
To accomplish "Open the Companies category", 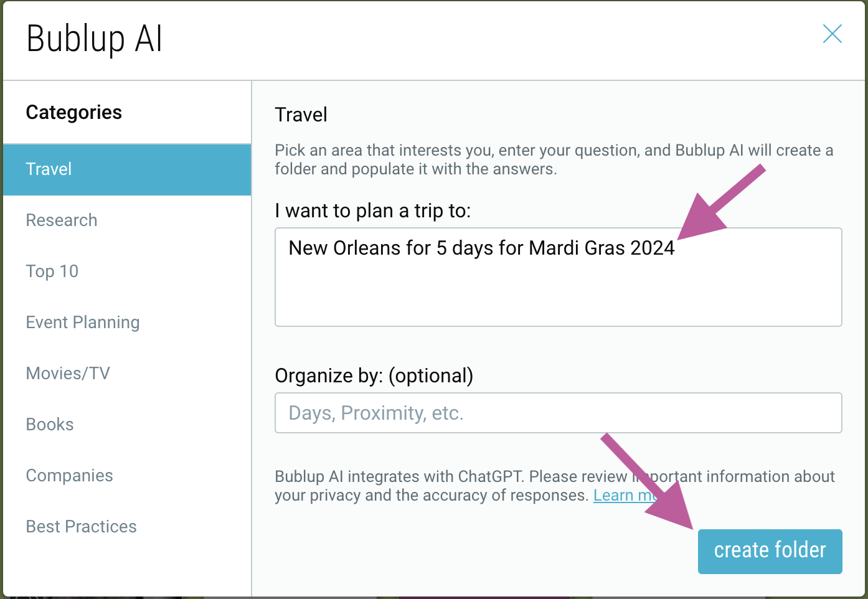I will coord(70,476).
